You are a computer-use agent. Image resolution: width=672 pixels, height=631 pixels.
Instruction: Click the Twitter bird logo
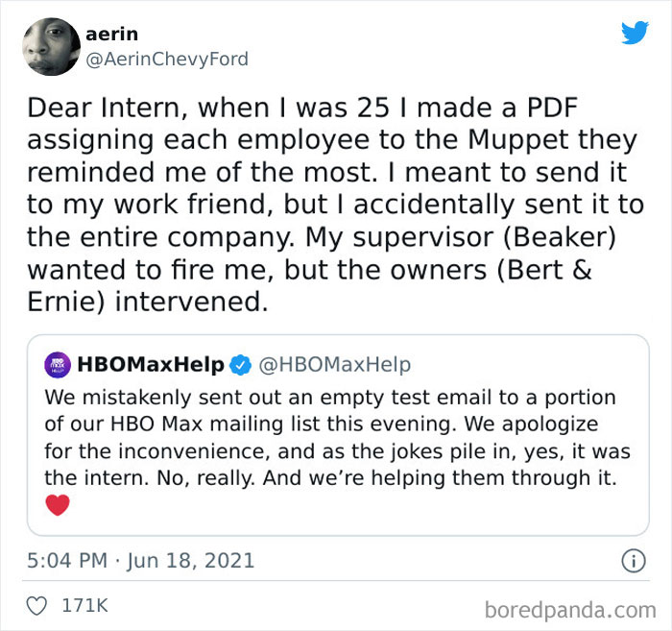(635, 33)
